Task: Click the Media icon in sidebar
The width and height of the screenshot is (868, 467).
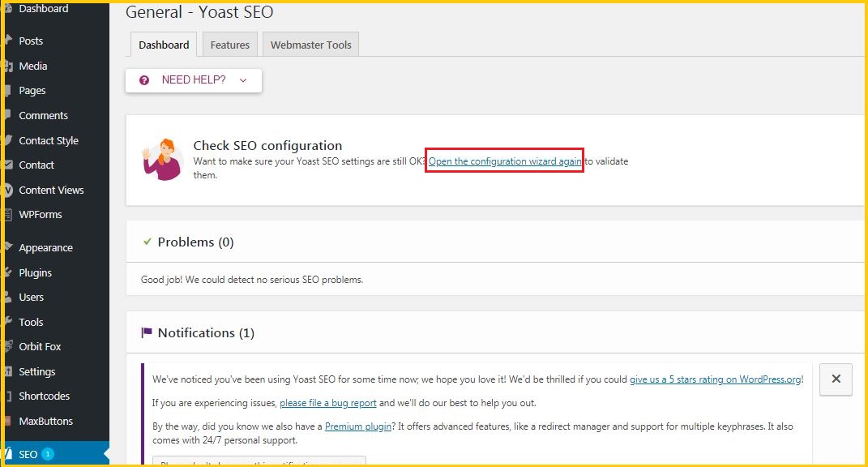Action: 8,66
